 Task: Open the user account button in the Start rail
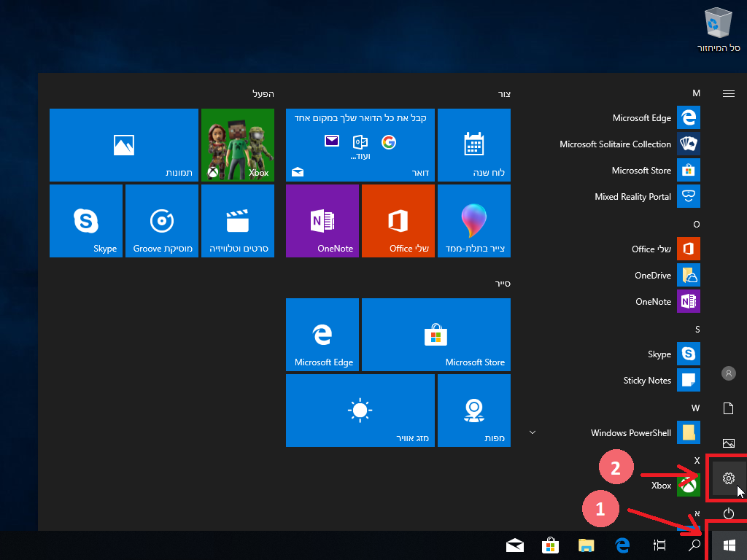click(x=729, y=373)
